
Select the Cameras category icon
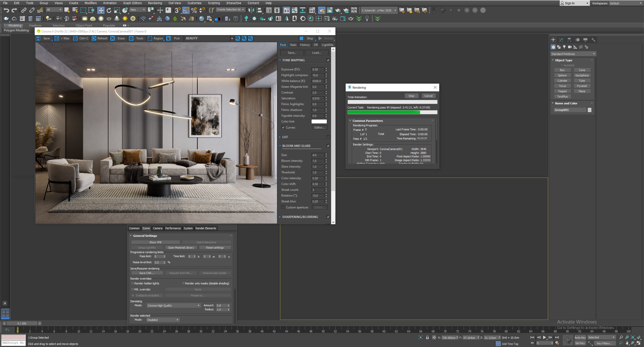(x=570, y=47)
